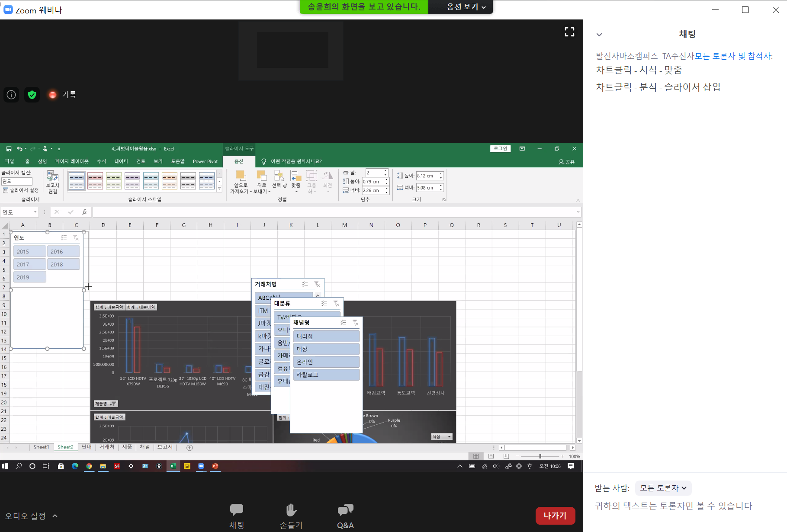The image size is (787, 532).
Task: Click the chat message input field
Action: click(x=684, y=506)
